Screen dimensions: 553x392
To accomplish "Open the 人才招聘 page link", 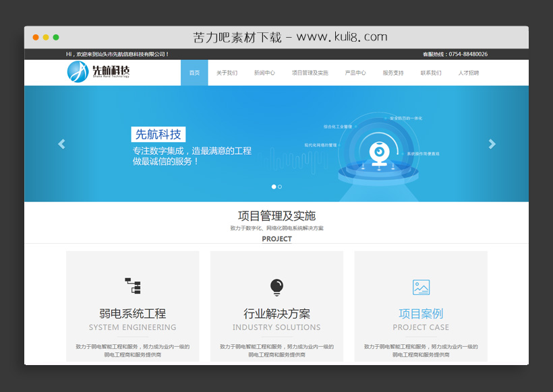I will pyautogui.click(x=469, y=72).
